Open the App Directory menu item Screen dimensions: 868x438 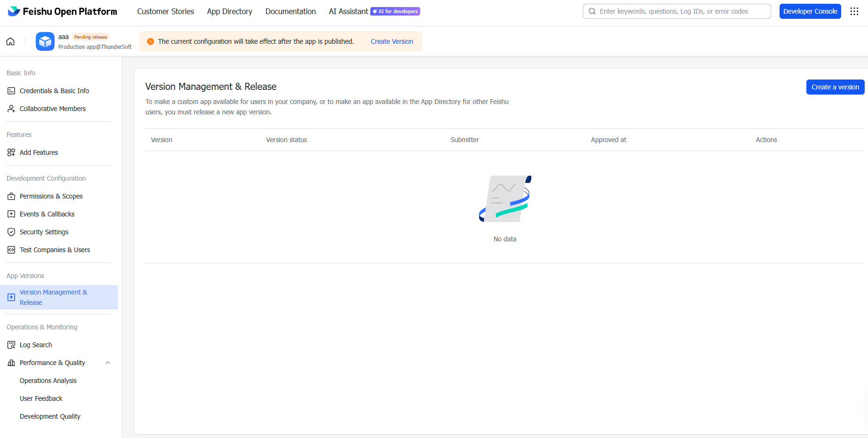tap(230, 11)
